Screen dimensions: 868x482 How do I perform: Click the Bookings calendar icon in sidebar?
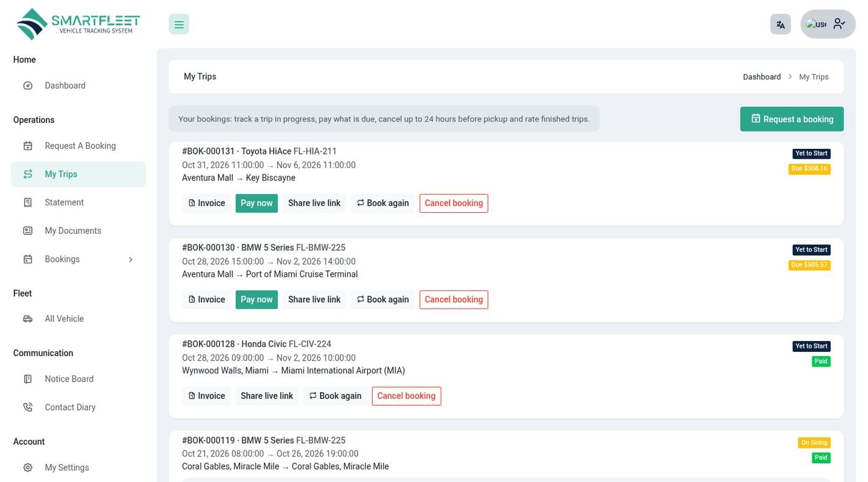pos(28,259)
